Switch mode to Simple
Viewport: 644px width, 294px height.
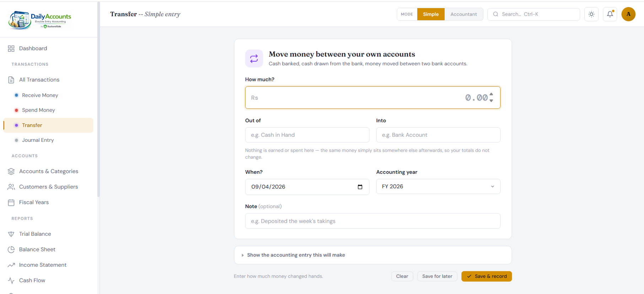point(431,14)
